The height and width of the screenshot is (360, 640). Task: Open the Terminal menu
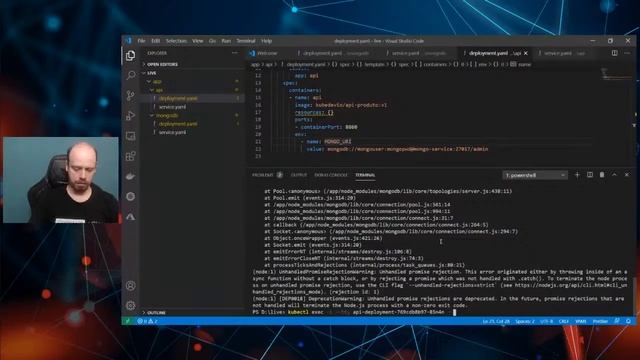(x=246, y=41)
